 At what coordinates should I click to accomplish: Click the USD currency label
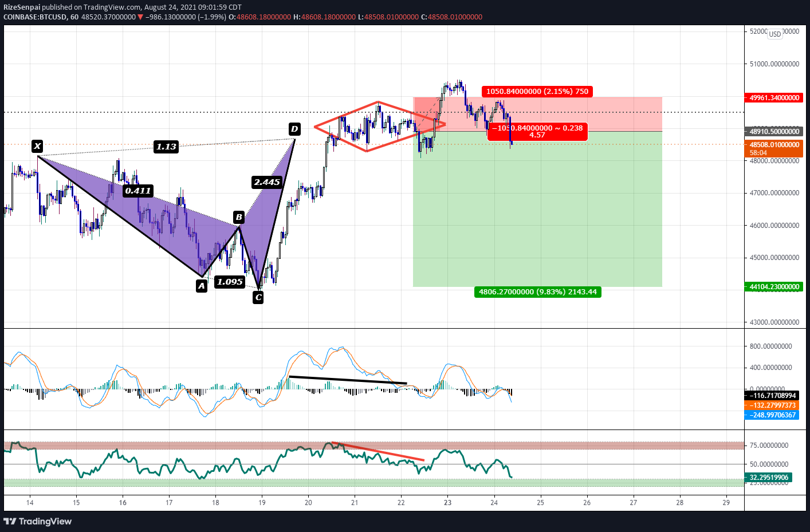[x=774, y=34]
